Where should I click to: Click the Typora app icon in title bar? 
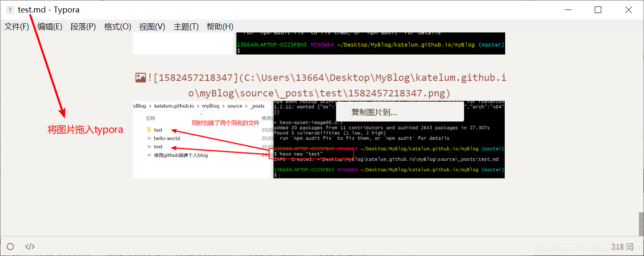[x=10, y=10]
